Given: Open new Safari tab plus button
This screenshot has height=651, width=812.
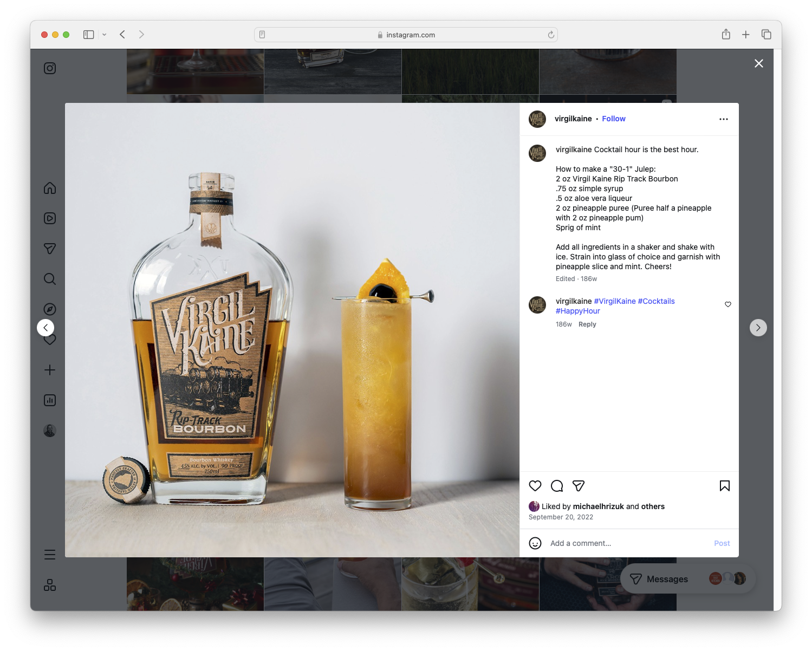Looking at the screenshot, I should [746, 35].
